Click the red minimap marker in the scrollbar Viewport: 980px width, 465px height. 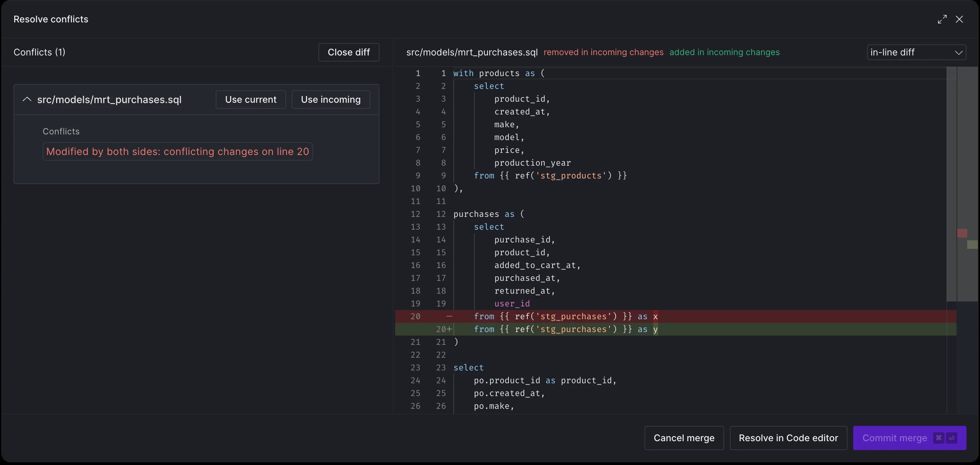[962, 233]
